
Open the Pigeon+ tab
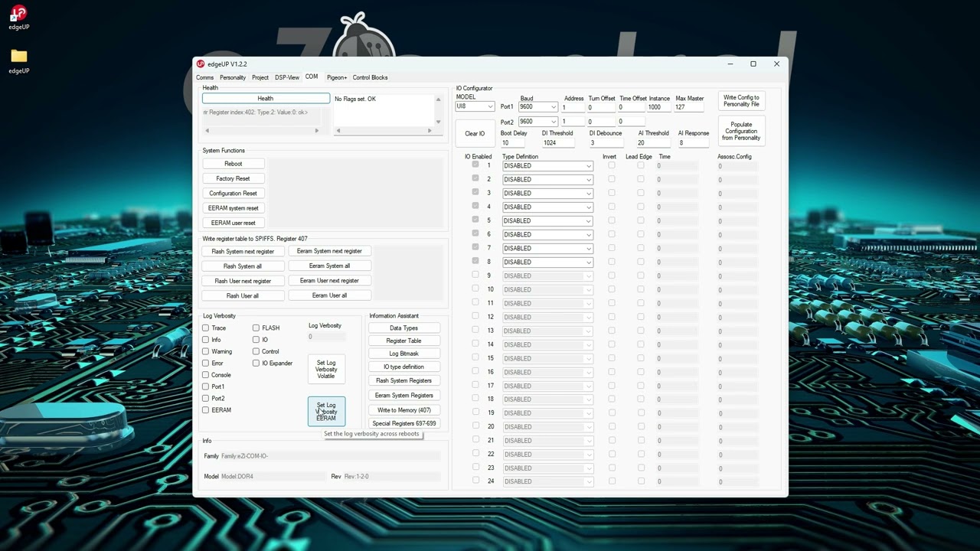(337, 77)
